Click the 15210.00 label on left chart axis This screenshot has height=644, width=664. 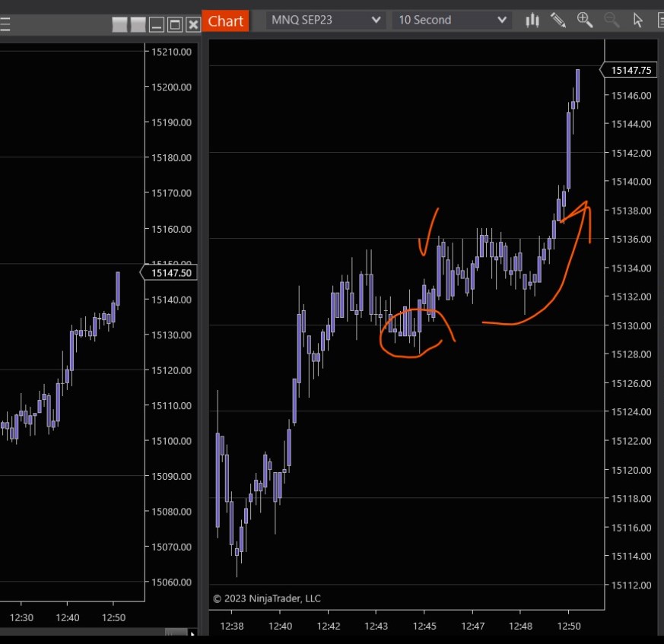(171, 52)
